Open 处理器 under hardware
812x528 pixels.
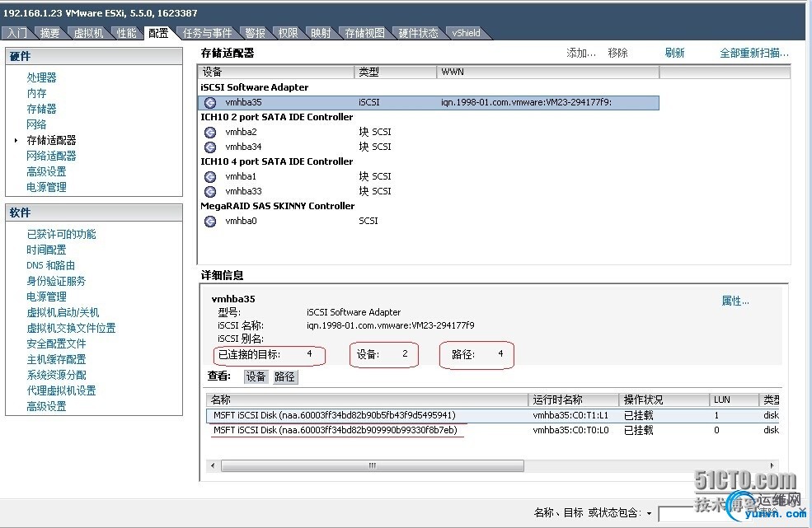41,77
